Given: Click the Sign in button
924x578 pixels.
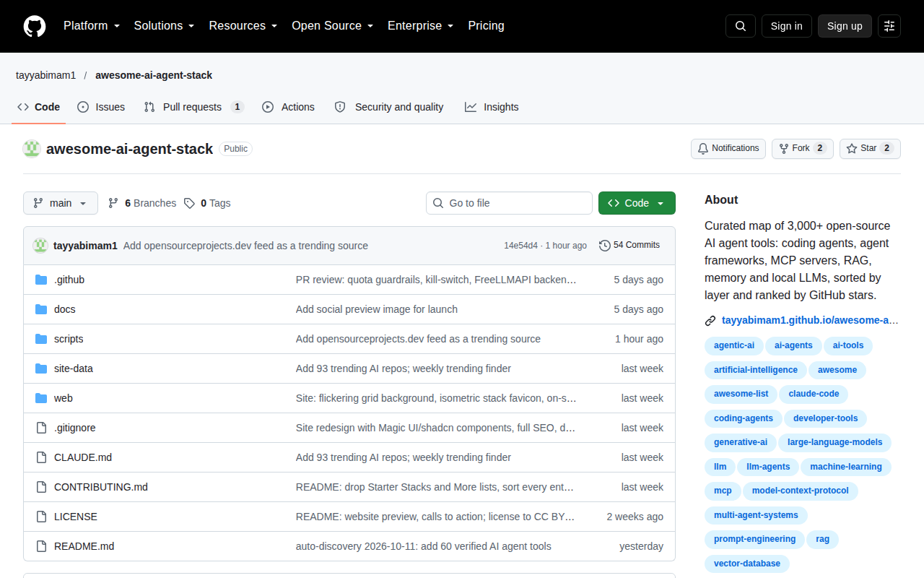Looking at the screenshot, I should (x=787, y=26).
